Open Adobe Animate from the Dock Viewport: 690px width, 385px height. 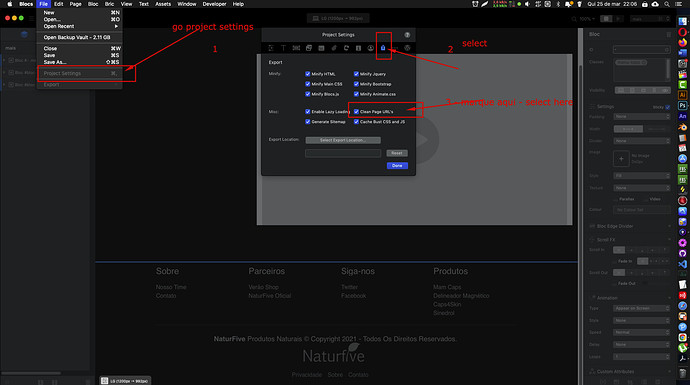click(683, 116)
